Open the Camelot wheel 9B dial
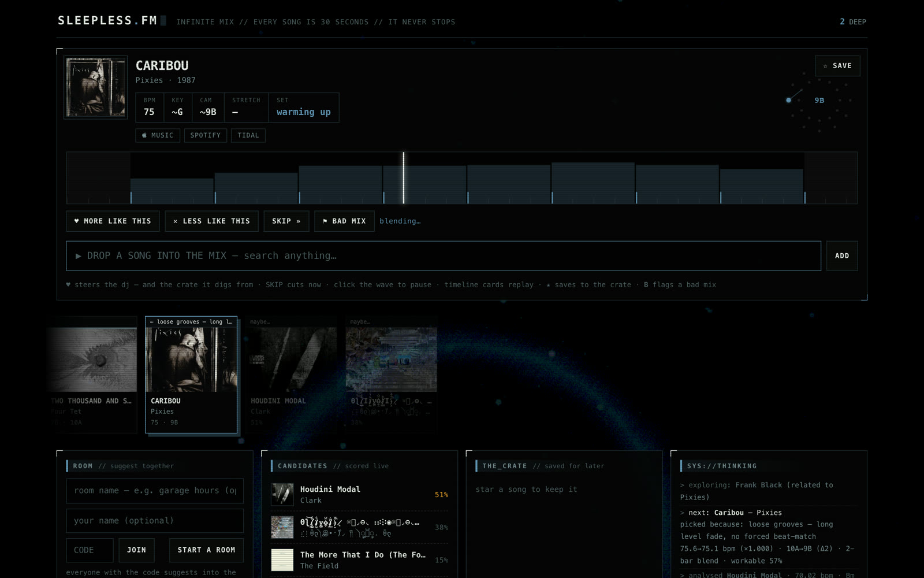This screenshot has height=578, width=924. coord(819,101)
